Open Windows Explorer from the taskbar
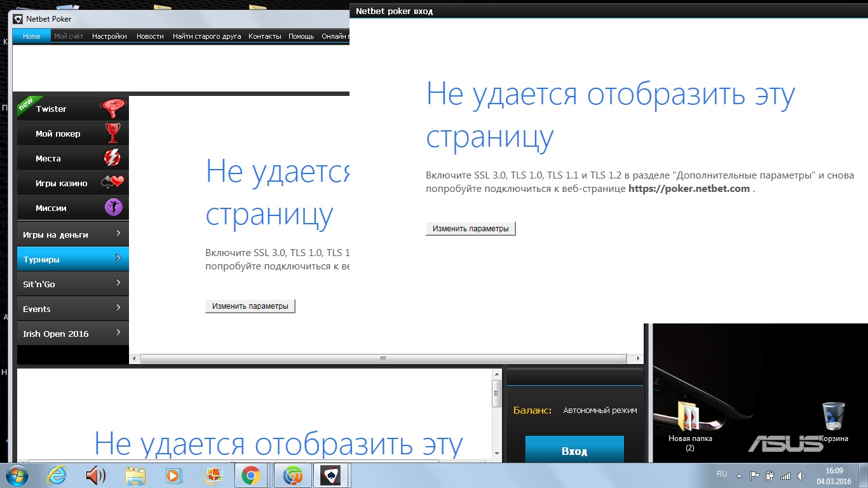The width and height of the screenshot is (868, 488). click(x=135, y=475)
